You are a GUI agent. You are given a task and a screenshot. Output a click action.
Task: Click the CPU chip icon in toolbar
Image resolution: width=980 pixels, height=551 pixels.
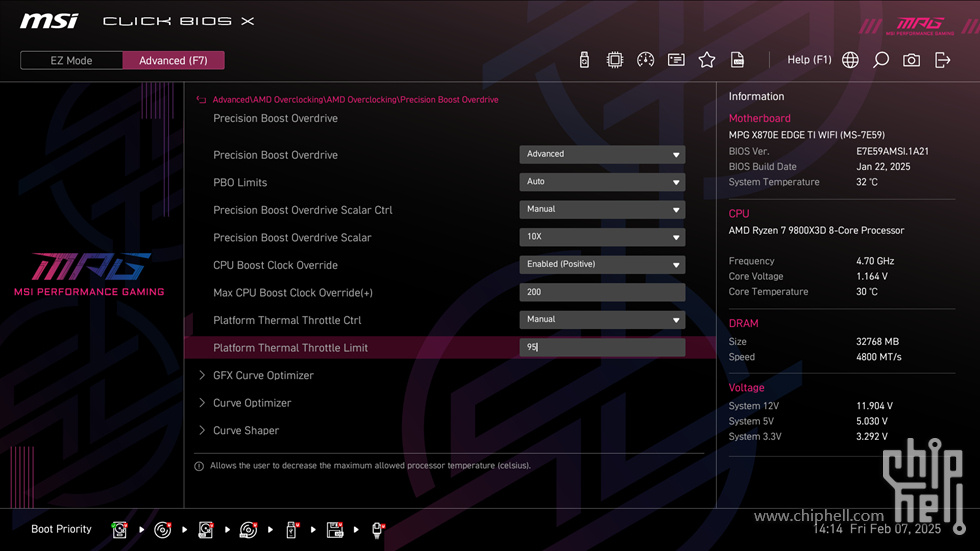[614, 60]
